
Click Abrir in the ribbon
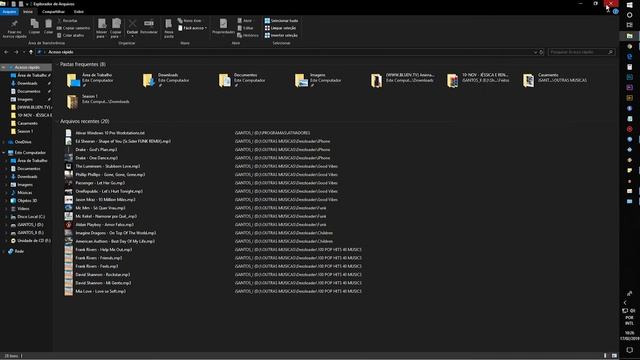point(244,20)
